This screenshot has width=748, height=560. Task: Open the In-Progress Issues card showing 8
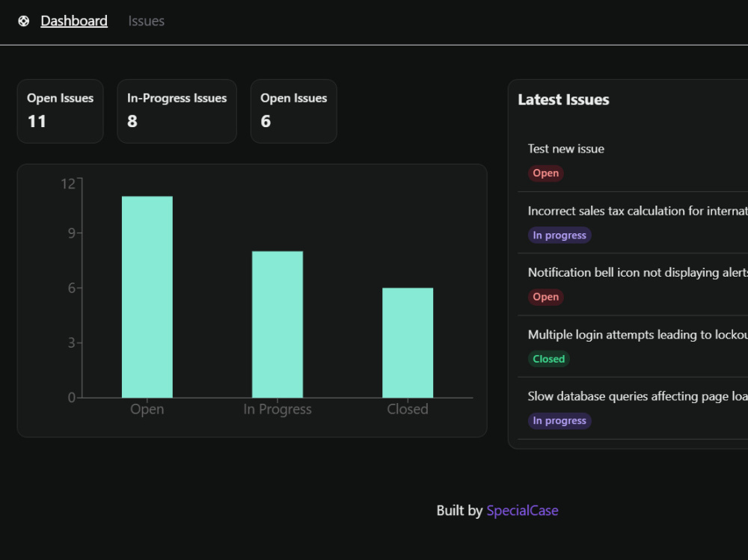pos(177,111)
